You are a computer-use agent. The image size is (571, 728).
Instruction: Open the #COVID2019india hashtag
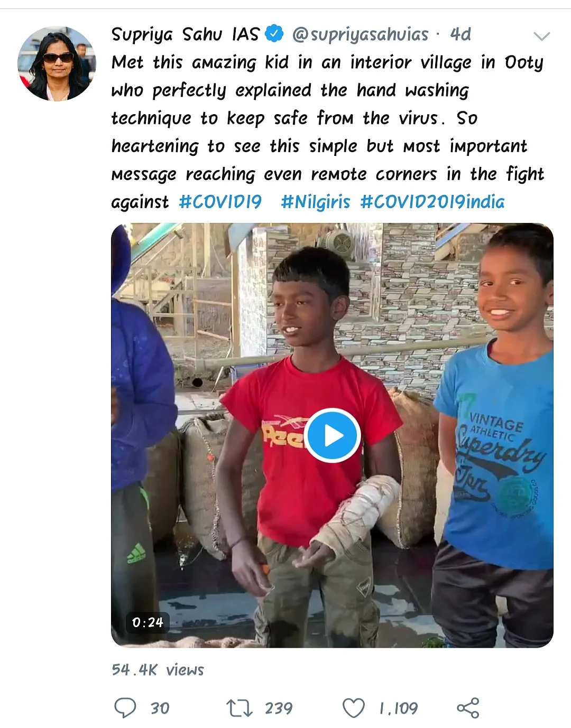tap(432, 202)
